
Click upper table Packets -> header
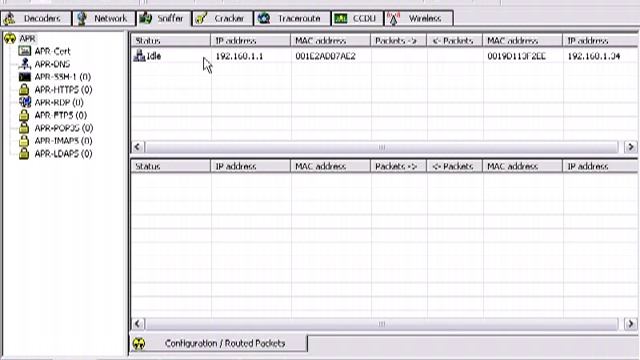pos(398,40)
